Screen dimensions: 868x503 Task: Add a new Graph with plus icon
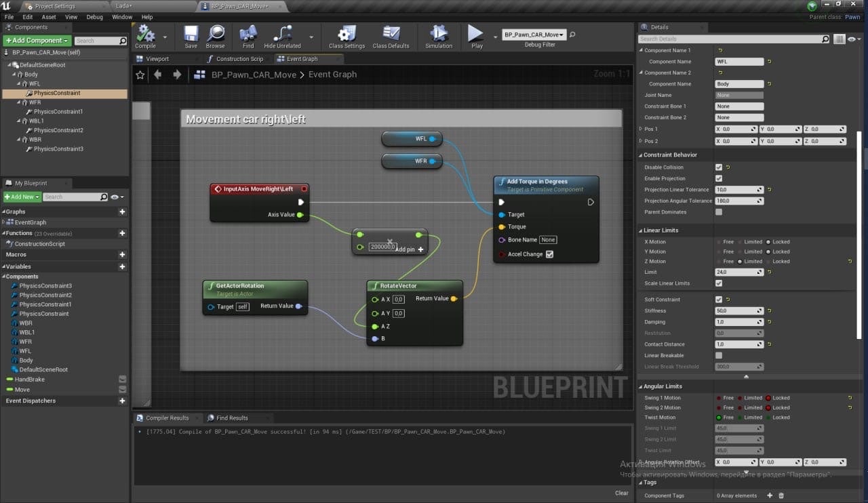click(122, 212)
